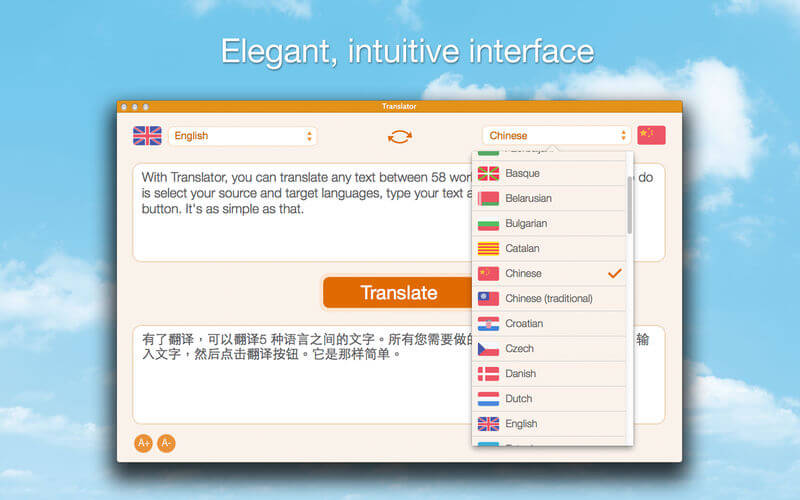Open the Chinese target language dropdown

(557, 136)
